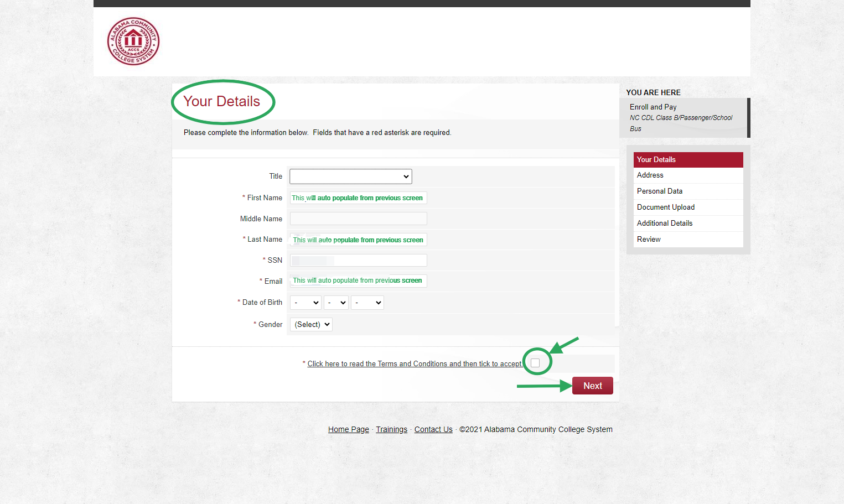Click the SSN input field
The width and height of the screenshot is (844, 504).
click(x=358, y=261)
